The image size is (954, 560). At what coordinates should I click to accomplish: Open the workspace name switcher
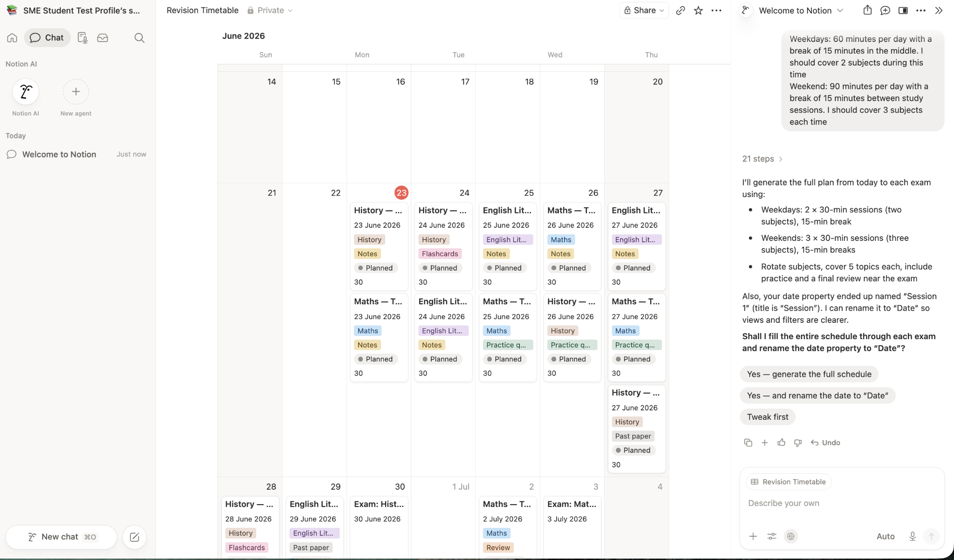(75, 10)
